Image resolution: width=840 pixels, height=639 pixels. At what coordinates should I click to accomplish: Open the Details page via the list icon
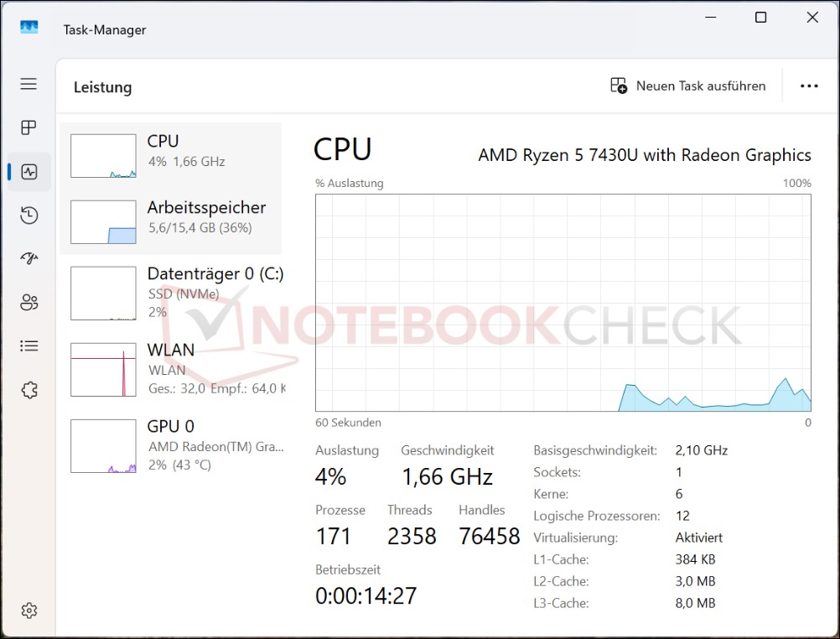[x=29, y=345]
